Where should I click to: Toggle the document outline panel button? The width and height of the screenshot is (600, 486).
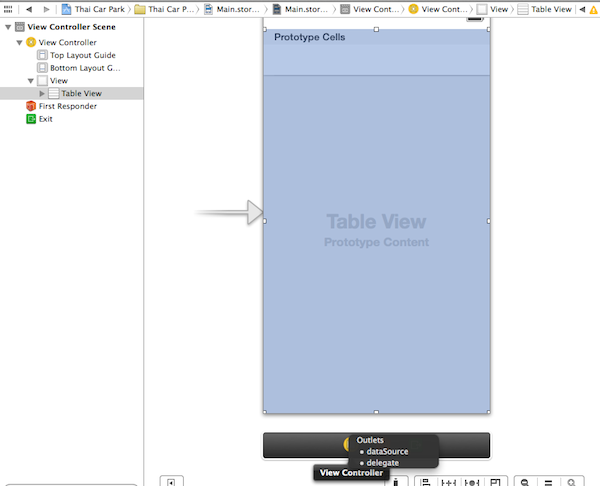(x=171, y=482)
